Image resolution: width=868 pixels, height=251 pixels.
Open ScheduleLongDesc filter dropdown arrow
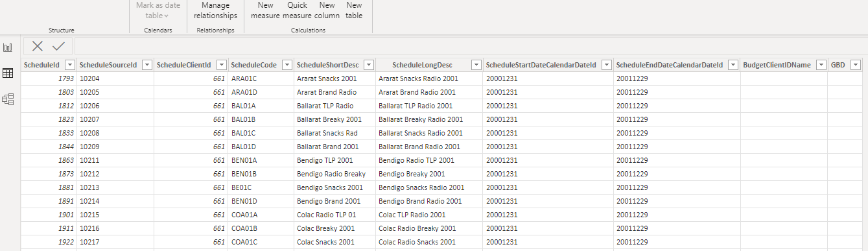coord(476,65)
